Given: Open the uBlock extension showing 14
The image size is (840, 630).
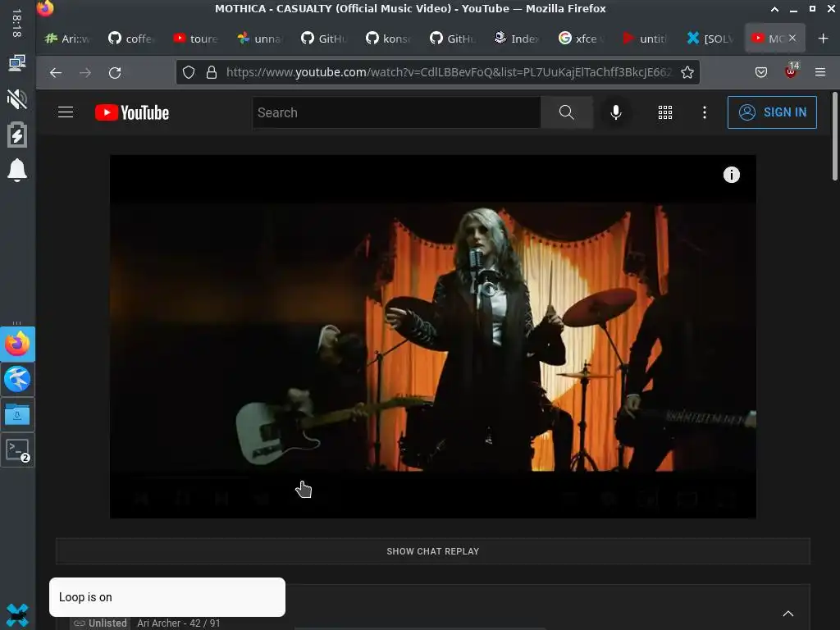Looking at the screenshot, I should [792, 71].
